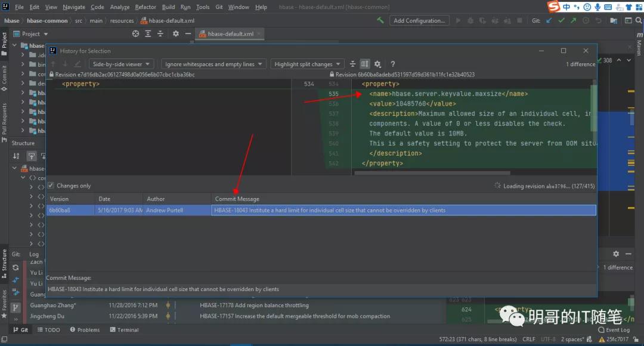
Task: Click the Expand All icon in Project panel
Action: point(148,33)
